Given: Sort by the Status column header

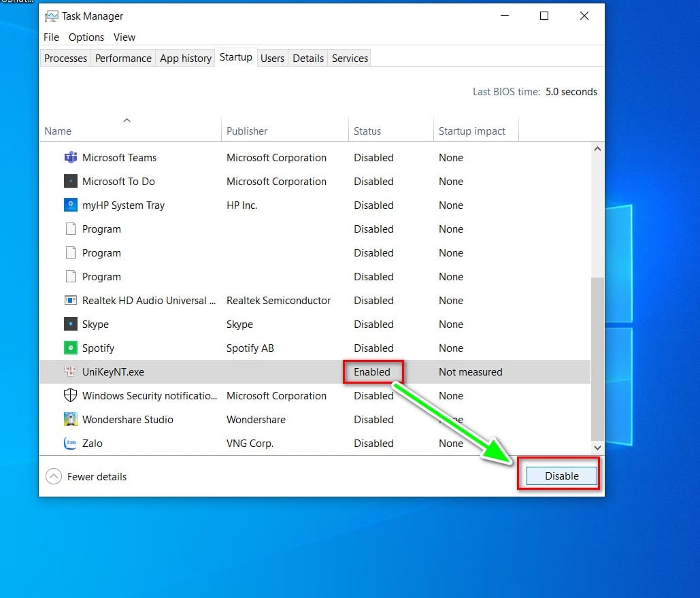Looking at the screenshot, I should (391, 131).
